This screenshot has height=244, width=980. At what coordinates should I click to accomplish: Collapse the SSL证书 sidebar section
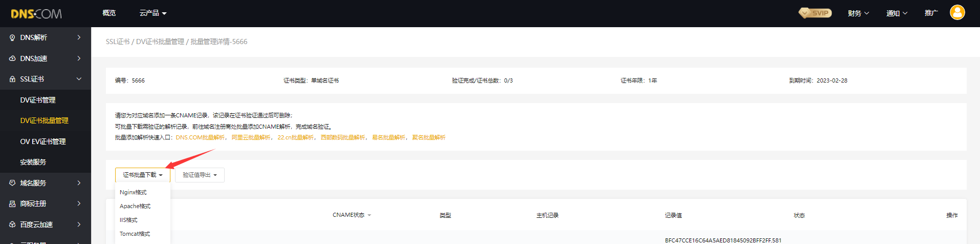pos(79,79)
